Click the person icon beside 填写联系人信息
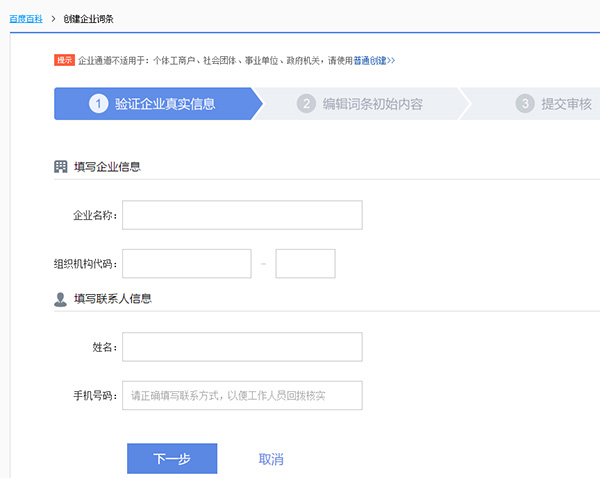 tap(60, 299)
